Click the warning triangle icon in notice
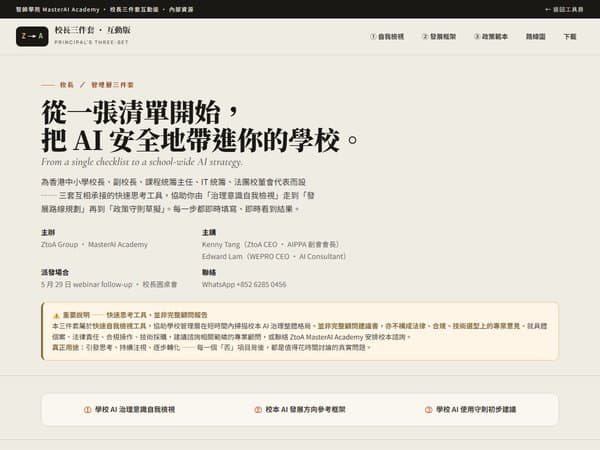The width and height of the screenshot is (600, 450). (56, 316)
